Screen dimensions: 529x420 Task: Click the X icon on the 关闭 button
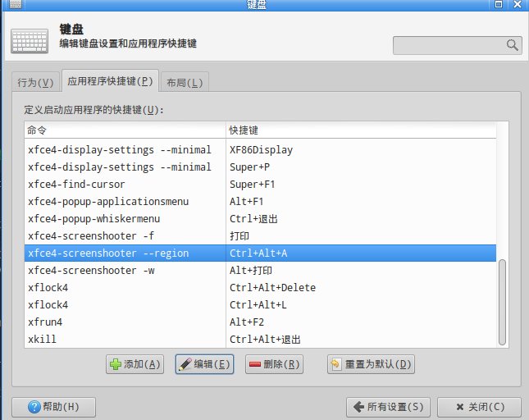pos(459,407)
